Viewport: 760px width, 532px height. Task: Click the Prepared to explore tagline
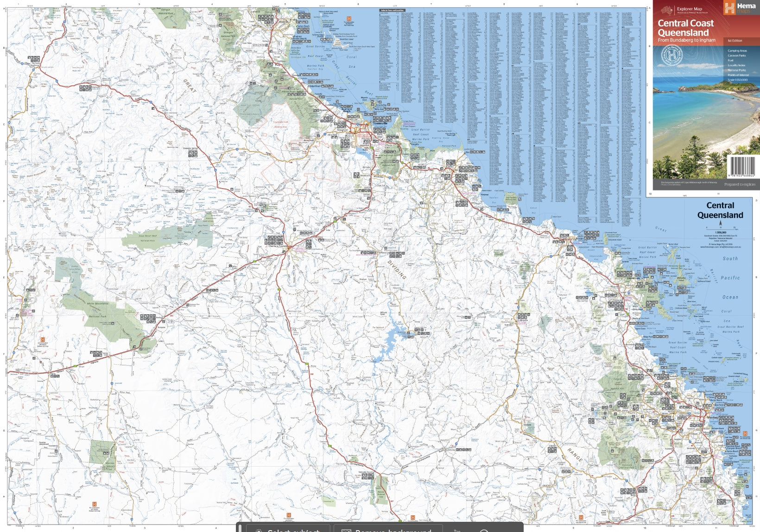(x=740, y=184)
